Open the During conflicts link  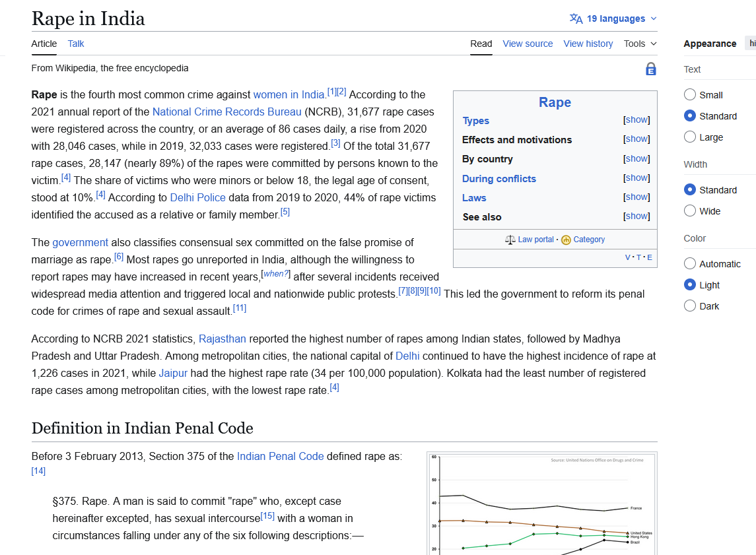pos(499,179)
